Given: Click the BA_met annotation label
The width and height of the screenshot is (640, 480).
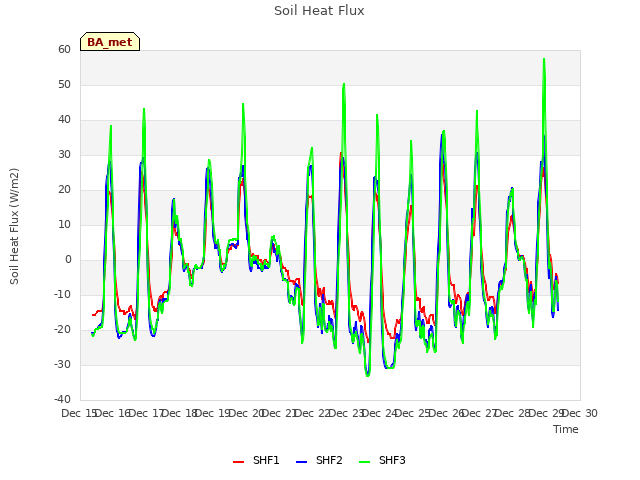Looking at the screenshot, I should tap(110, 42).
